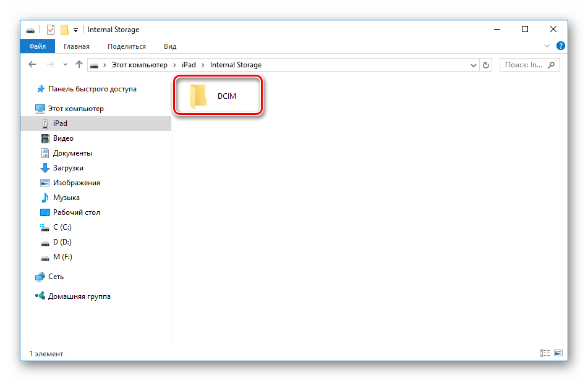The width and height of the screenshot is (588, 381).
Task: Go up one level with up arrow
Action: pos(79,65)
